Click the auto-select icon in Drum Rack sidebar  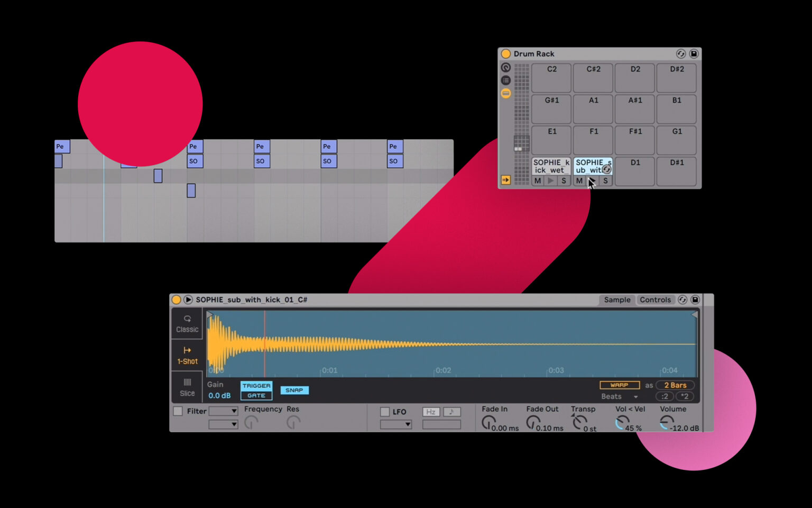(505, 67)
